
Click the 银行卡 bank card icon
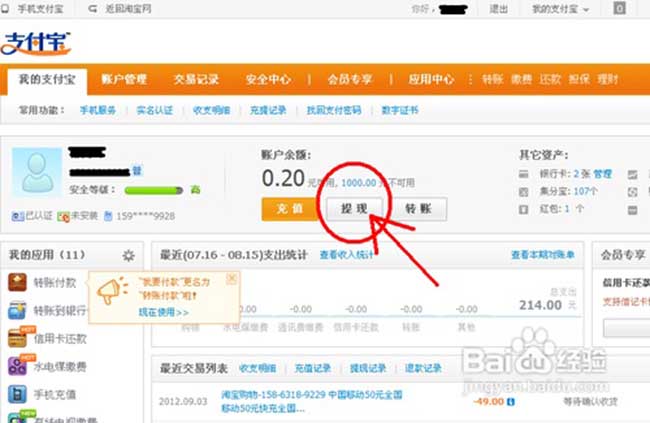[524, 174]
